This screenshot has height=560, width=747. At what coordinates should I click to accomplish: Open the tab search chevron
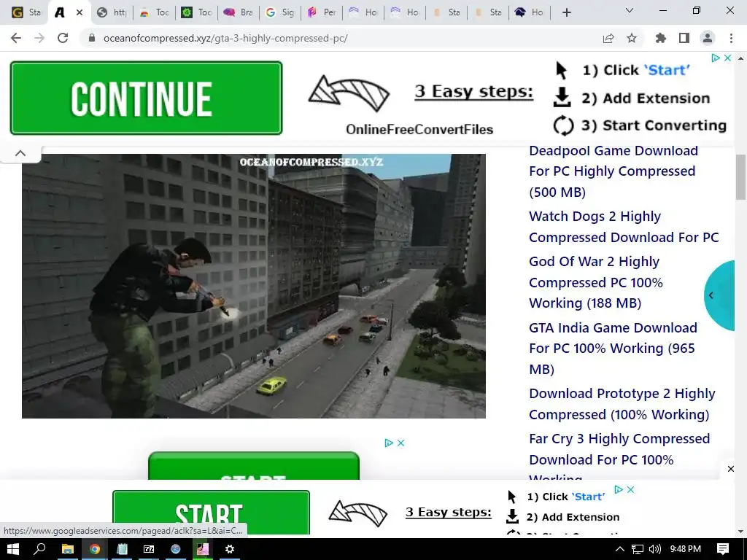(630, 10)
